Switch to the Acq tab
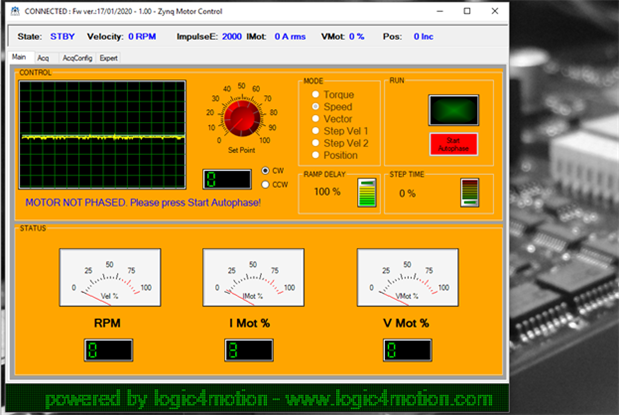 pyautogui.click(x=43, y=58)
